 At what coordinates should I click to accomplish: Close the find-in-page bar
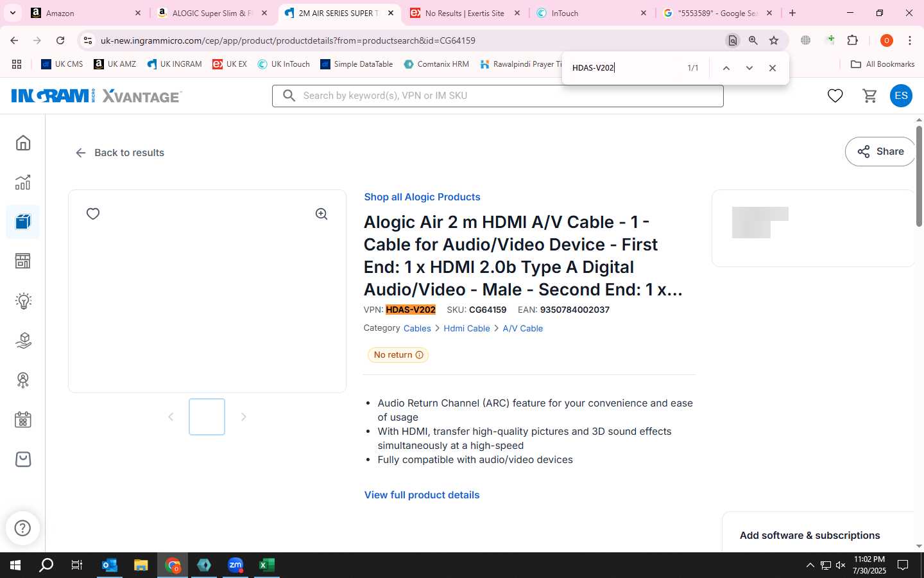[773, 68]
